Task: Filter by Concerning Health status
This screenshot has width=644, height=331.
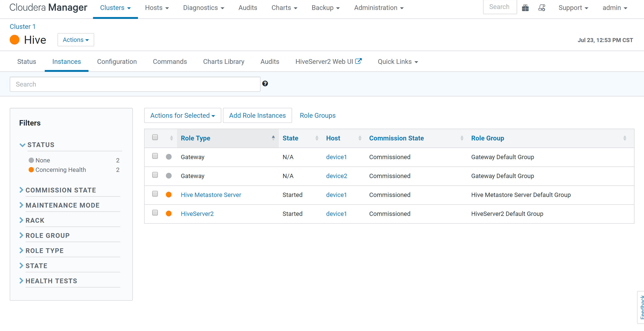Action: pos(61,170)
